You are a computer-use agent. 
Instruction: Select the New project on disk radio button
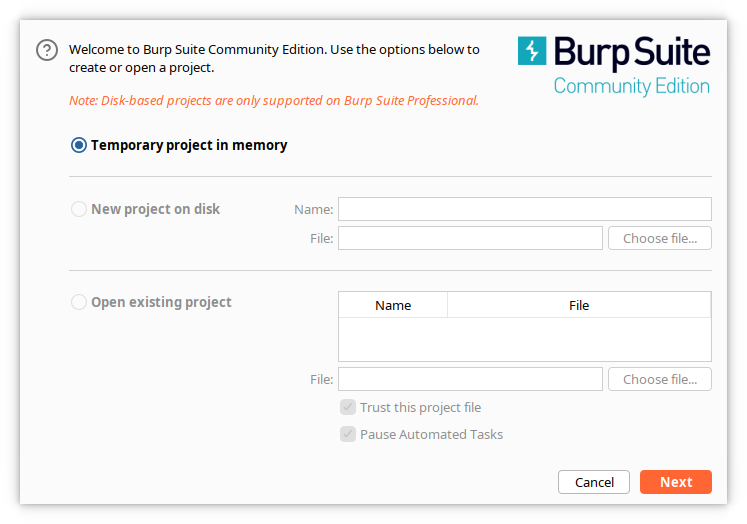coord(79,209)
